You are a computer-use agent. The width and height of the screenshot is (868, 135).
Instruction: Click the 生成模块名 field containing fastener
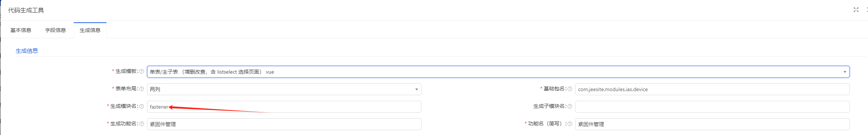coord(284,107)
